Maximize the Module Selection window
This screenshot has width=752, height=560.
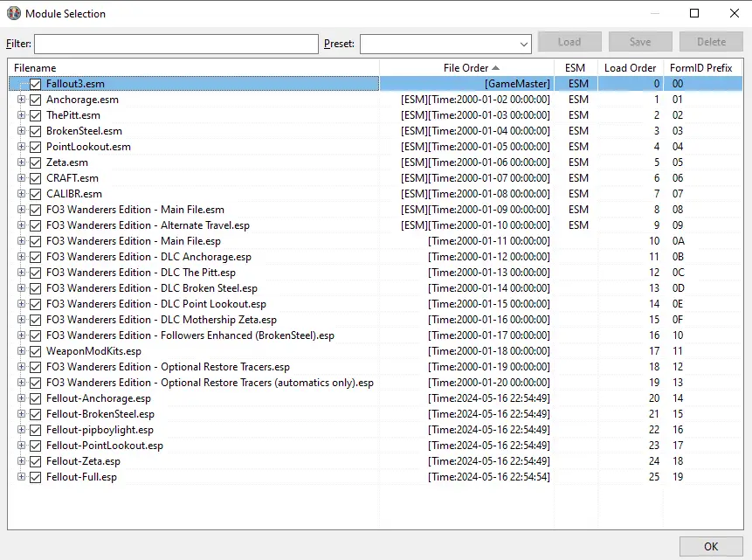click(694, 13)
